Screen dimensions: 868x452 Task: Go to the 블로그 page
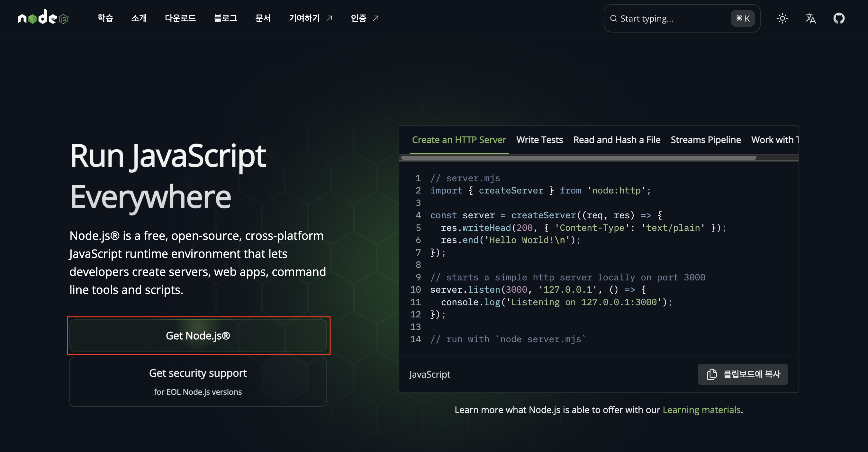coord(225,18)
